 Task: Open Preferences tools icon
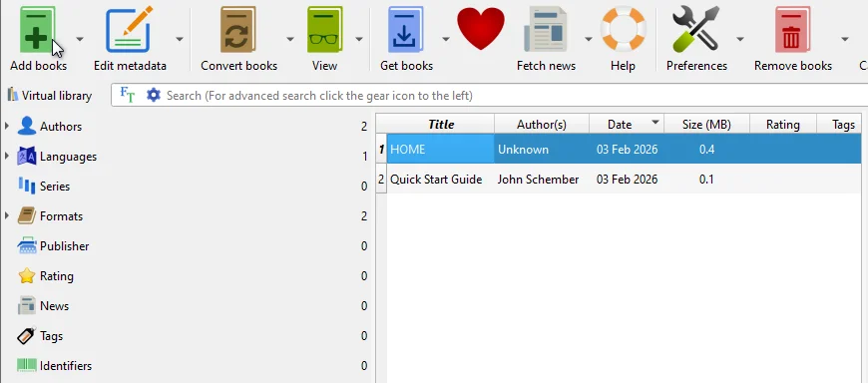point(695,29)
